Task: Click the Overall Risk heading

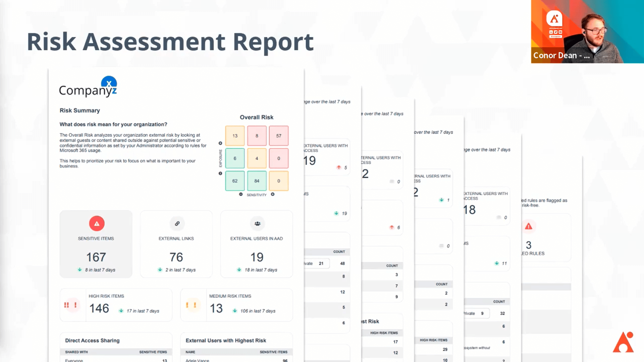Action: coord(257,117)
